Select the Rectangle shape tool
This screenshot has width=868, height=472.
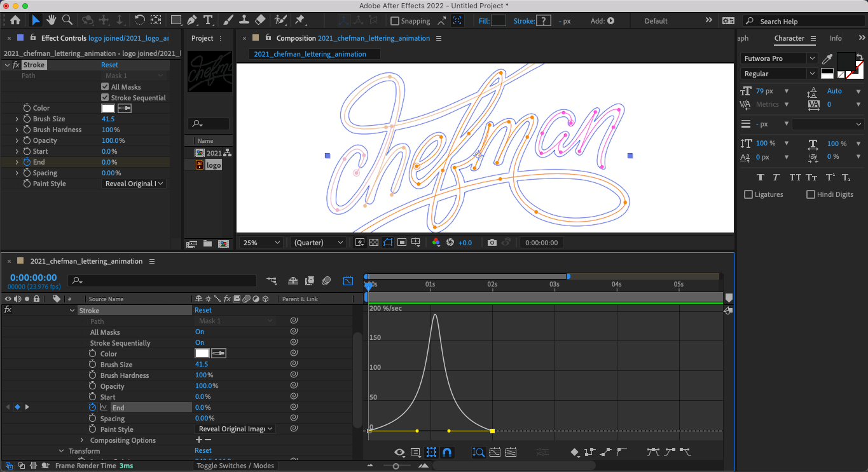[x=176, y=20]
